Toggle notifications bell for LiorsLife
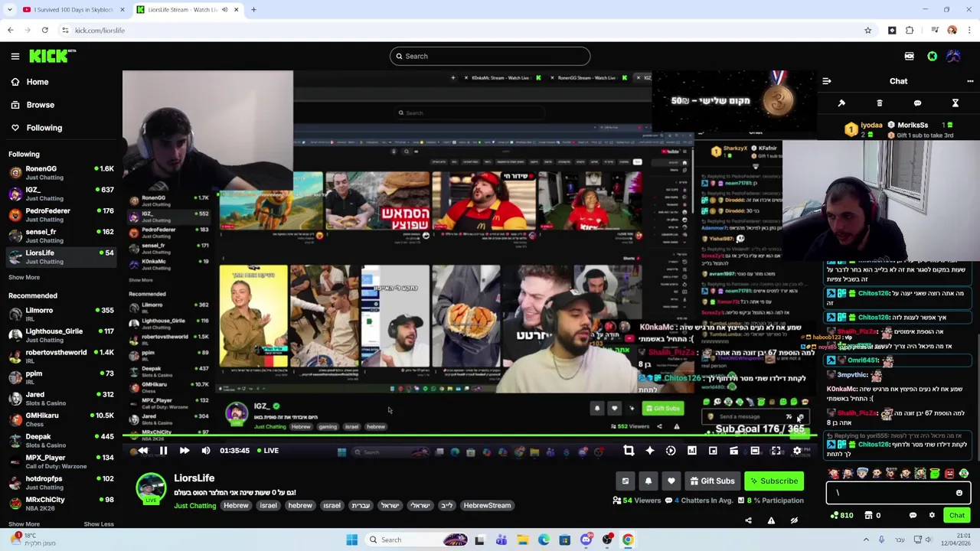Image resolution: width=980 pixels, height=551 pixels. [x=648, y=481]
